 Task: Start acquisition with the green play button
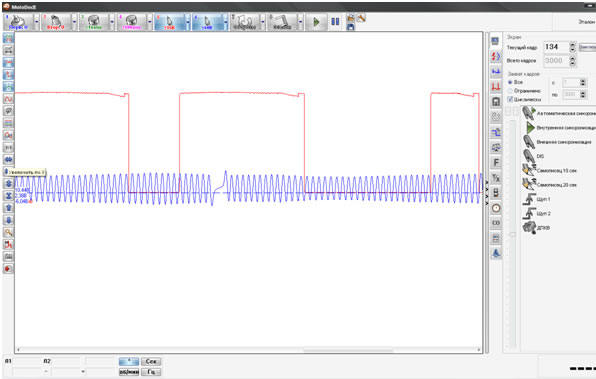click(316, 22)
